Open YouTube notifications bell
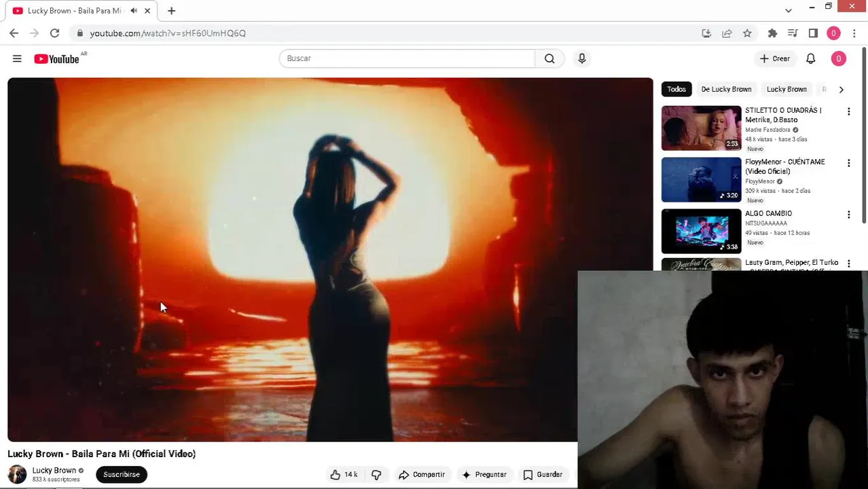 810,58
